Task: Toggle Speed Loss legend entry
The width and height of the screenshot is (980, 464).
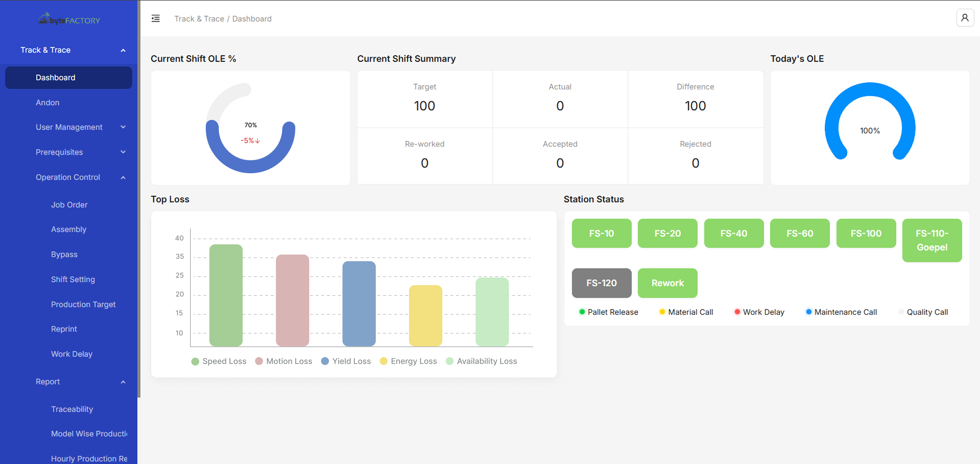Action: [x=219, y=361]
